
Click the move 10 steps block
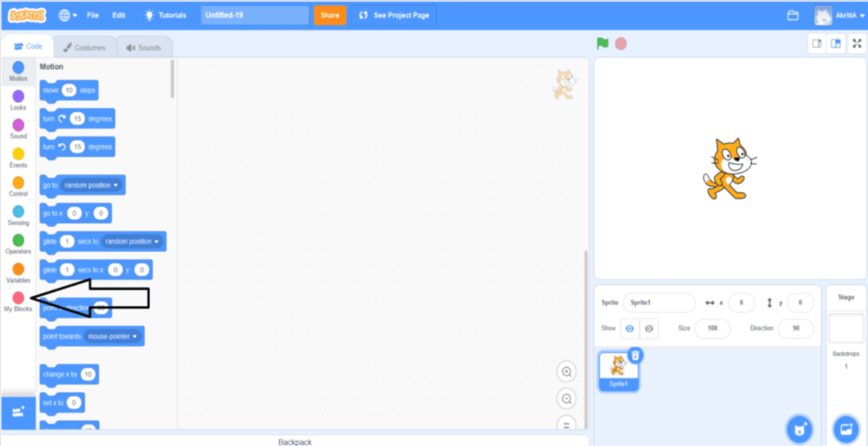click(69, 90)
